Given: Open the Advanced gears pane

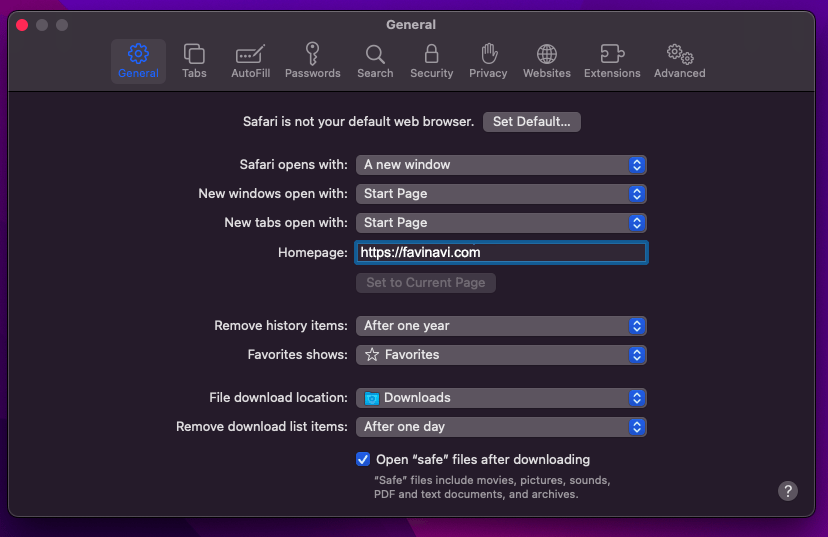Looking at the screenshot, I should [680, 61].
